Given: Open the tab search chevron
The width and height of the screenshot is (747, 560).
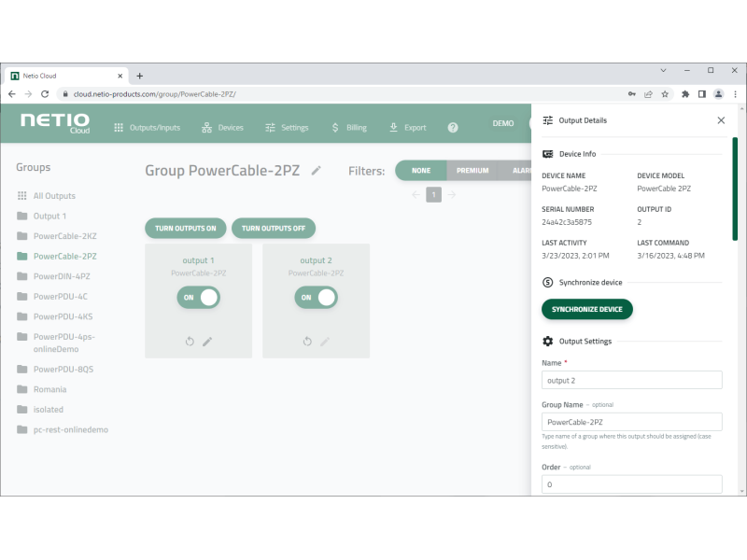Looking at the screenshot, I should [663, 71].
